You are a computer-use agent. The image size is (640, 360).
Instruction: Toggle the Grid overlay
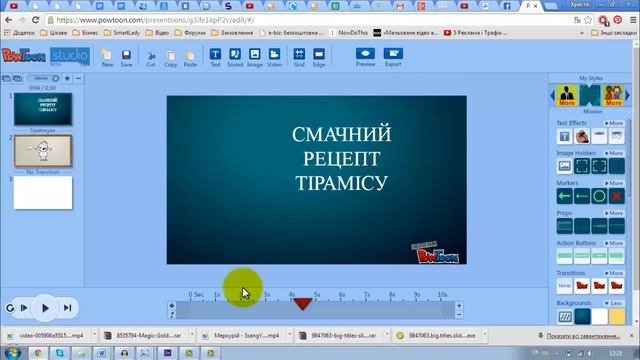pos(299,58)
